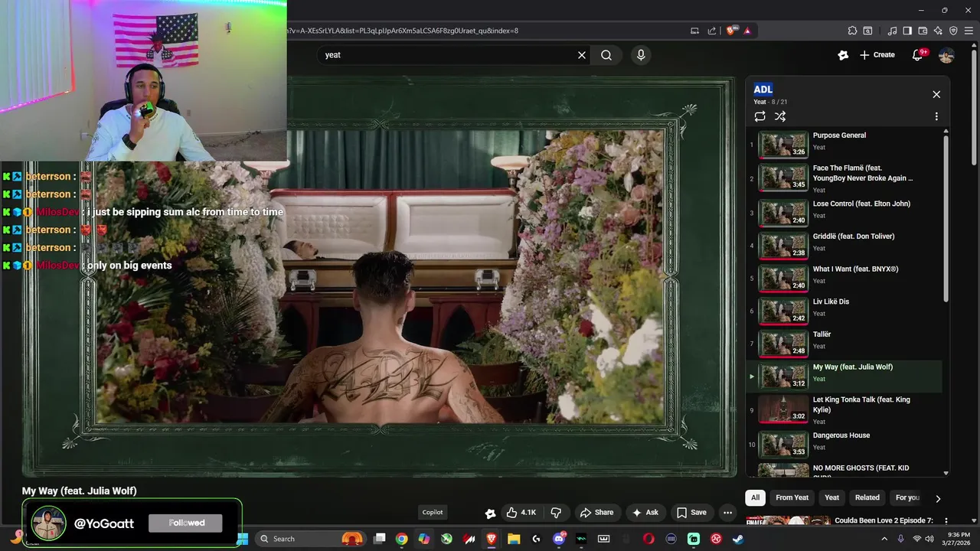The height and width of the screenshot is (551, 980).
Task: Open the playlist three-dot options menu
Action: (x=936, y=116)
